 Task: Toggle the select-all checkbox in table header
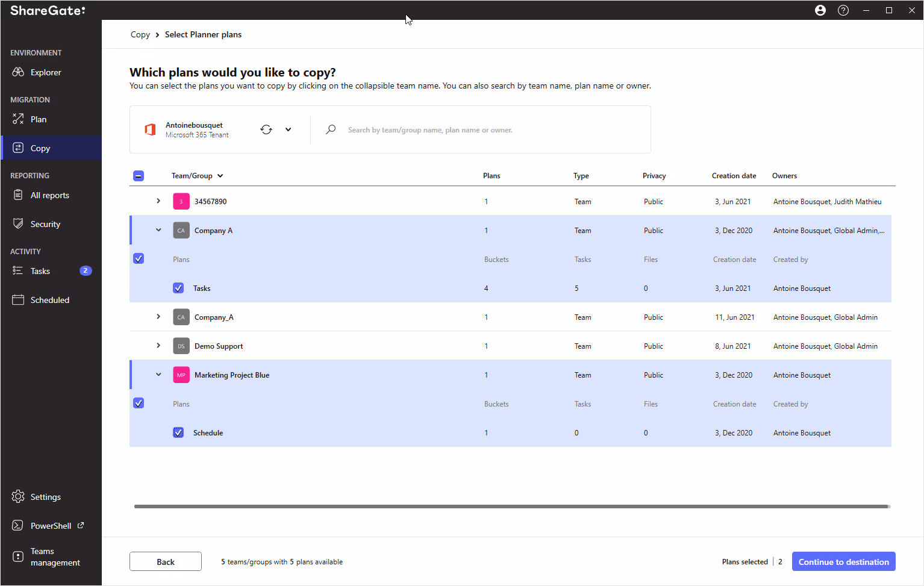coord(139,176)
